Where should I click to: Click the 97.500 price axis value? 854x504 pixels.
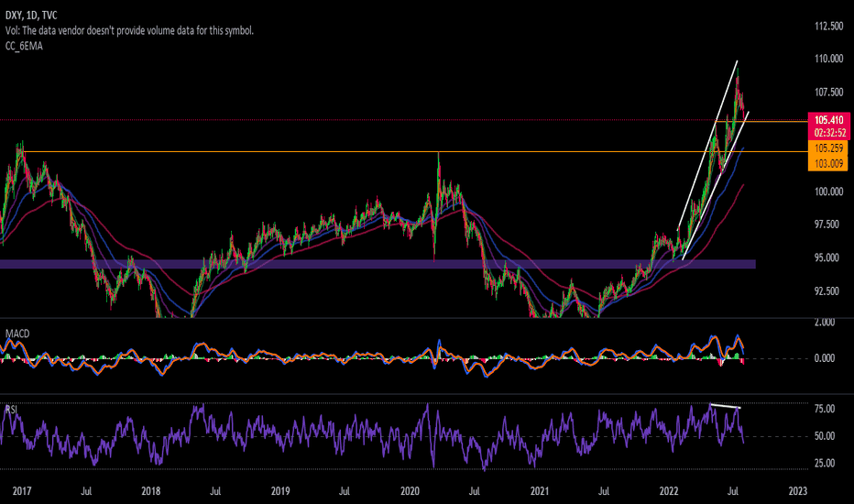(828, 225)
